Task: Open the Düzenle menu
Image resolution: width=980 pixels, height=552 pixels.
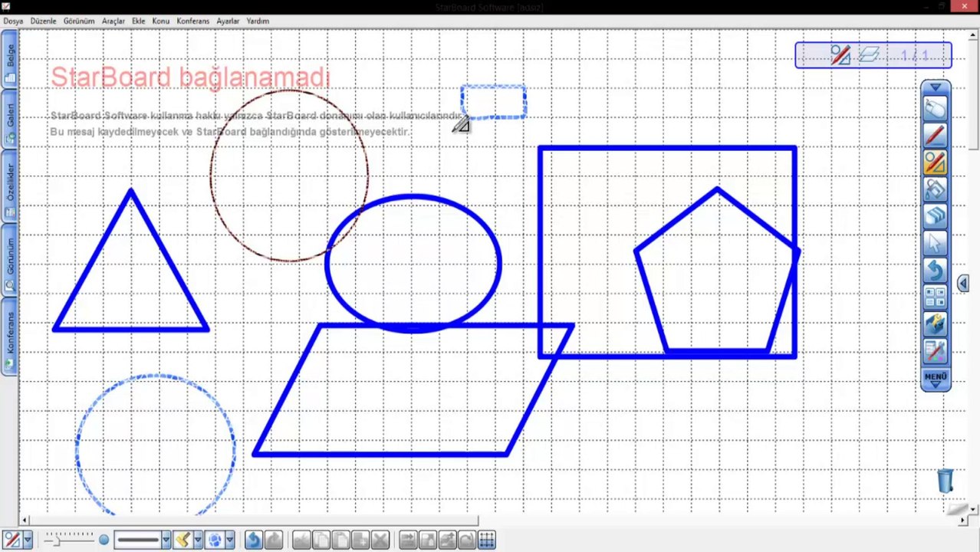Action: point(44,21)
